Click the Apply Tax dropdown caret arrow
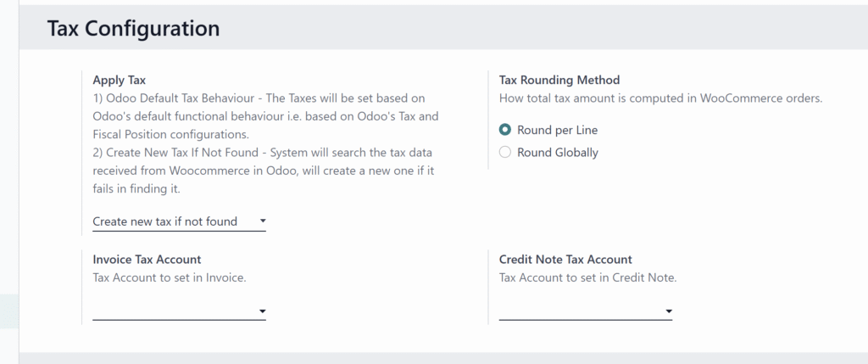 (262, 221)
